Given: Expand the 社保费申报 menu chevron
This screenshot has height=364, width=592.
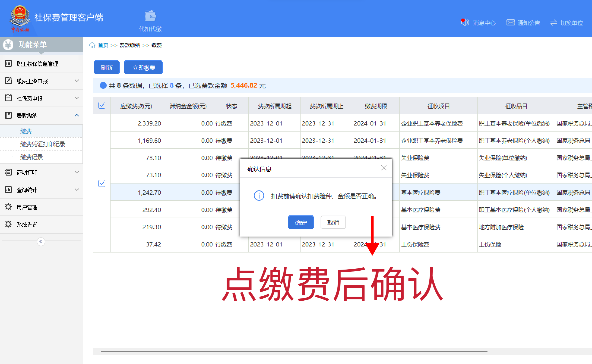Looking at the screenshot, I should coord(77,98).
